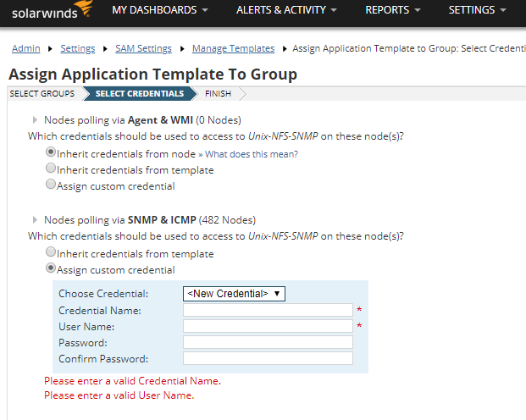Select Inherit credentials from node for WMI
The image size is (526, 420).
point(51,152)
